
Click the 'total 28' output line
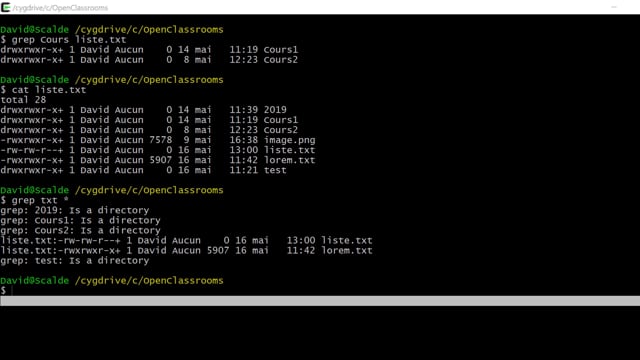pyautogui.click(x=23, y=100)
